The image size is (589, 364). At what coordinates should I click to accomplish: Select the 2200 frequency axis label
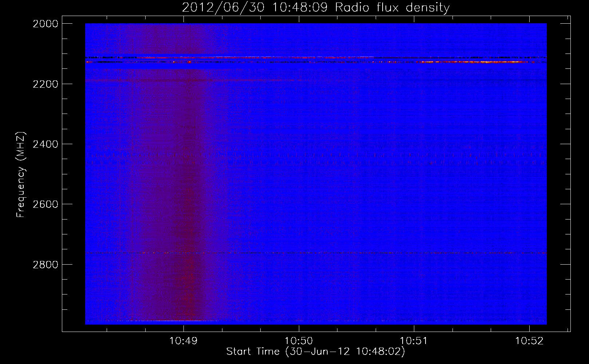click(46, 84)
